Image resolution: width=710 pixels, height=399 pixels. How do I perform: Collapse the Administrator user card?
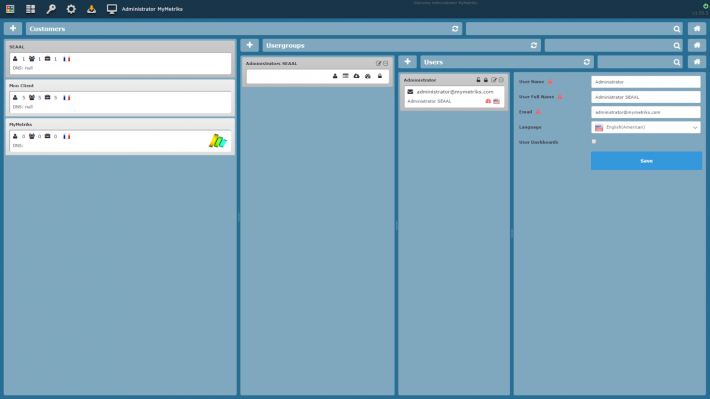tap(501, 80)
